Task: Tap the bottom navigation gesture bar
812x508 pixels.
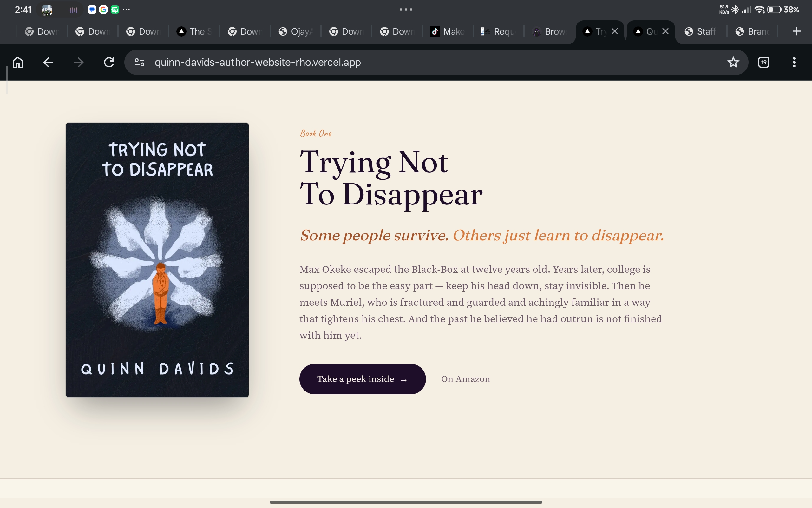Action: pyautogui.click(x=406, y=502)
